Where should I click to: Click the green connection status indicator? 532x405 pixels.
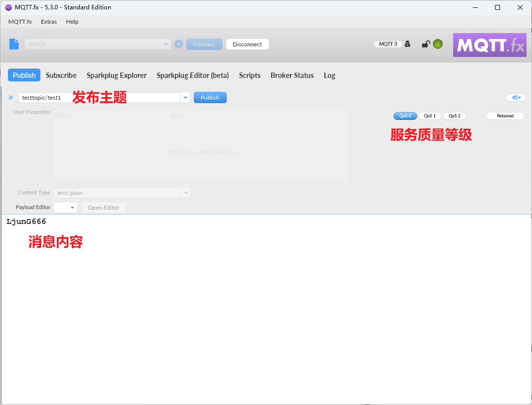[x=438, y=44]
